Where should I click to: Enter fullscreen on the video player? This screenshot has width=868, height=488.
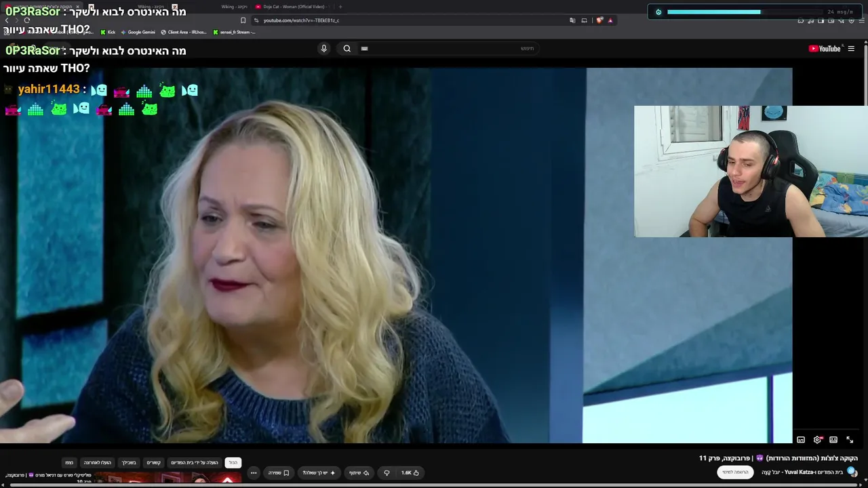(x=850, y=440)
